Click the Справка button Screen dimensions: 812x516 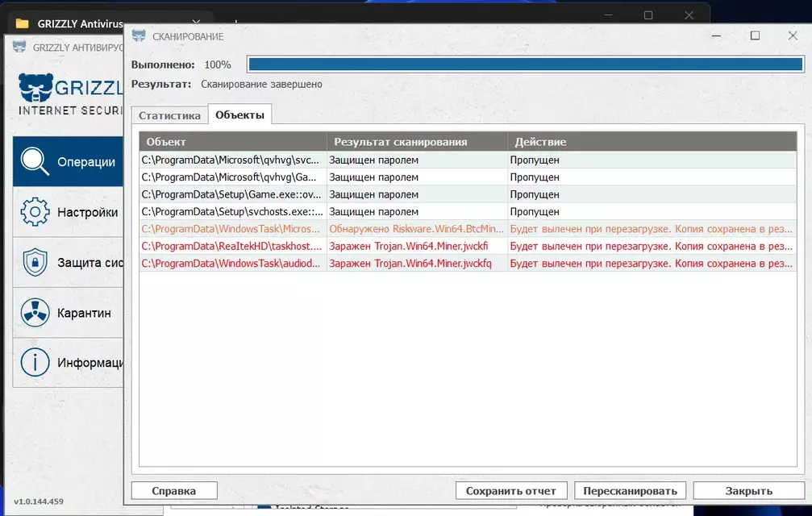point(174,491)
